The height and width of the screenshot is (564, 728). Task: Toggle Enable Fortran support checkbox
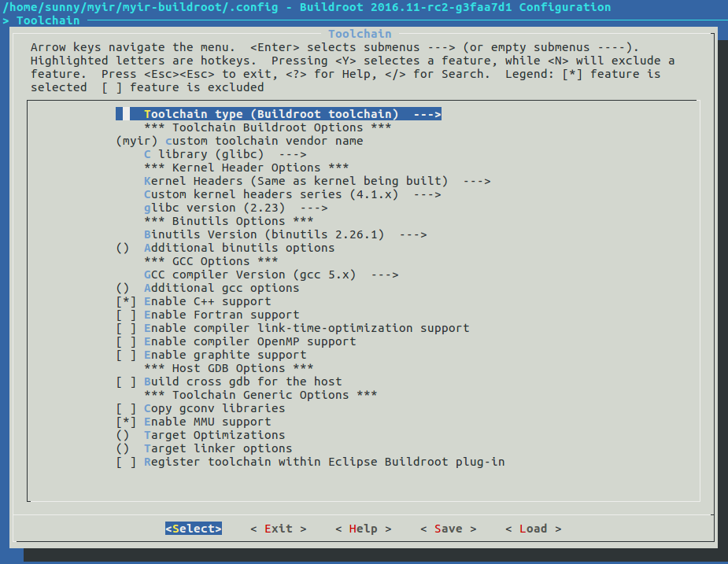click(x=208, y=315)
